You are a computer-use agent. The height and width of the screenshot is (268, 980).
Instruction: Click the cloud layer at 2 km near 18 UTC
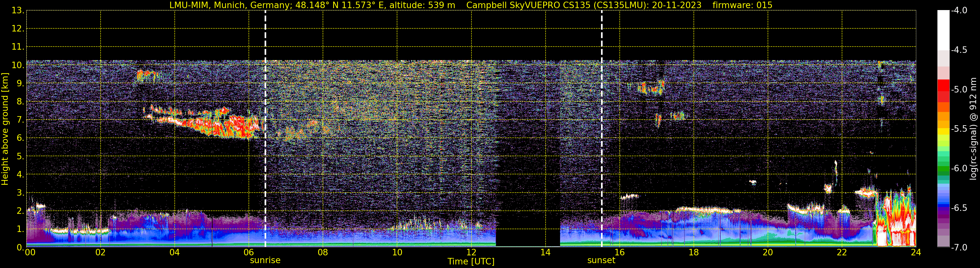pyautogui.click(x=708, y=209)
